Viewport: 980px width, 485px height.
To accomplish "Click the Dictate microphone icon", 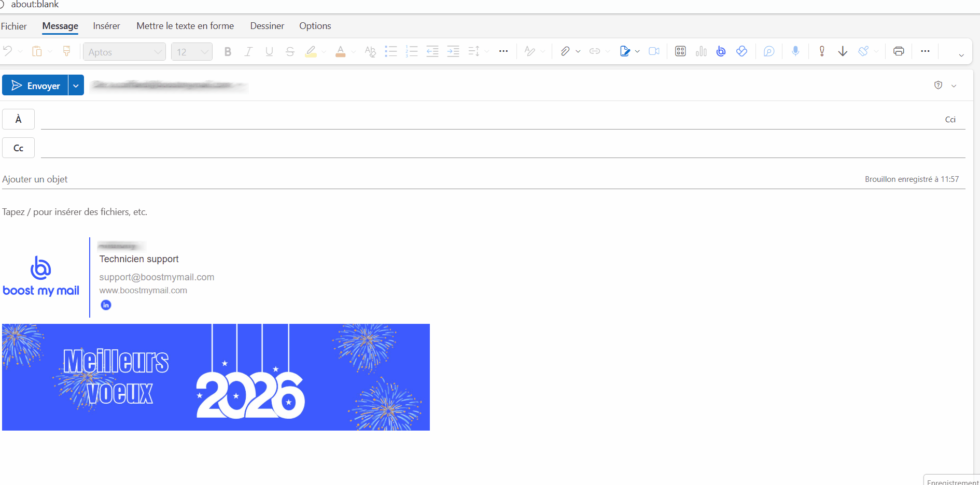I will coord(795,51).
